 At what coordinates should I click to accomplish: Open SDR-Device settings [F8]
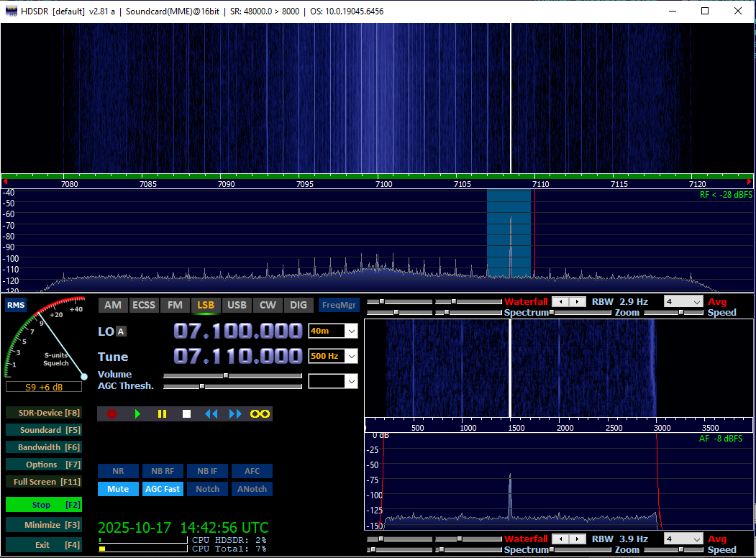pos(43,413)
